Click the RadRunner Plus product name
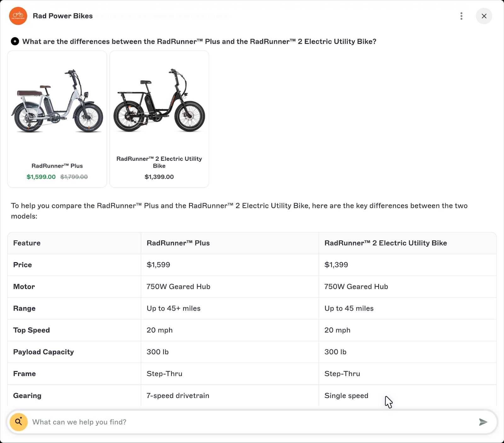504x443 pixels. pos(57,166)
